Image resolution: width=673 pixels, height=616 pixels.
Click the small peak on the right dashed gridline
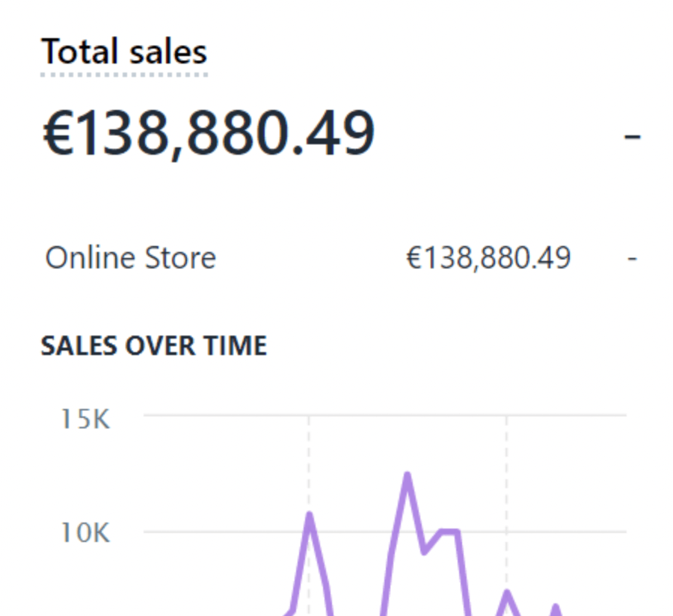tap(507, 592)
